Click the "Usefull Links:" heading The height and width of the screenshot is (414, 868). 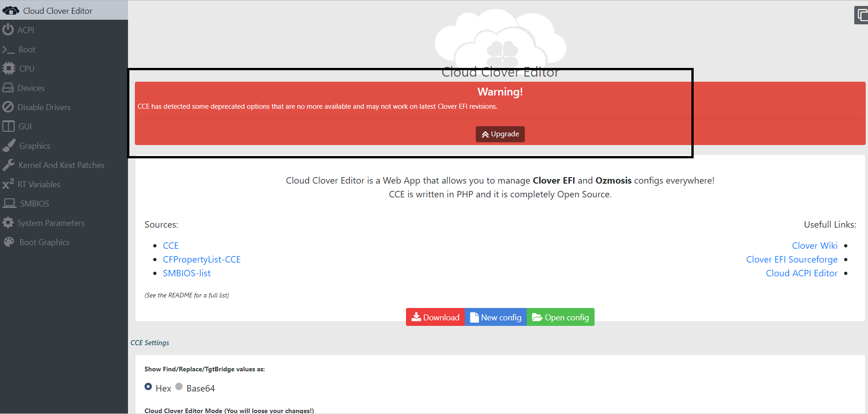[x=830, y=224]
